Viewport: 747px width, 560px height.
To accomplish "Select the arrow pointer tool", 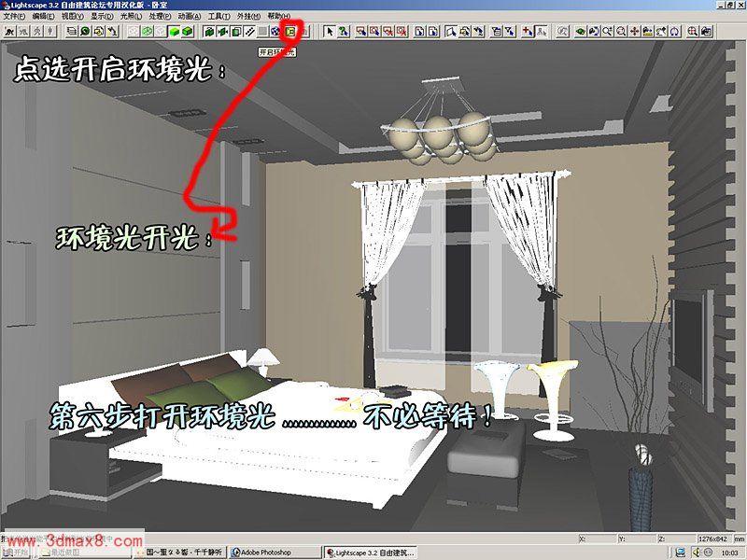I will click(329, 31).
